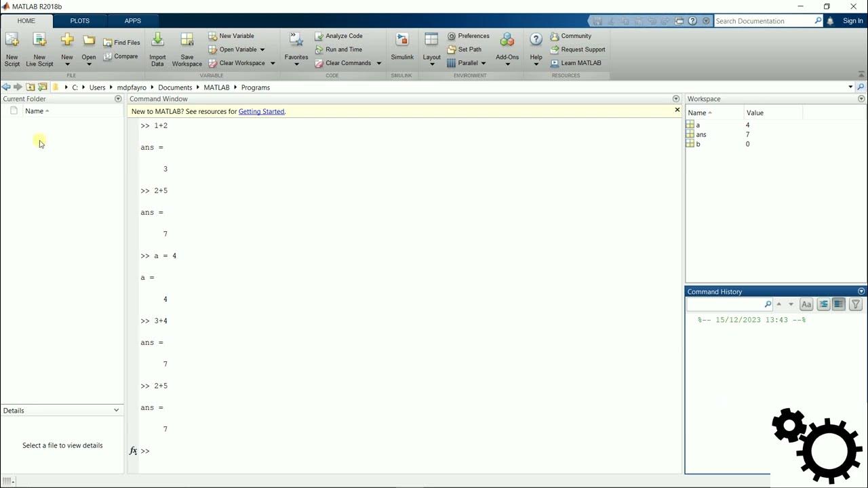Open the Favorites menu
Screen dimensions: 868x488
296,49
